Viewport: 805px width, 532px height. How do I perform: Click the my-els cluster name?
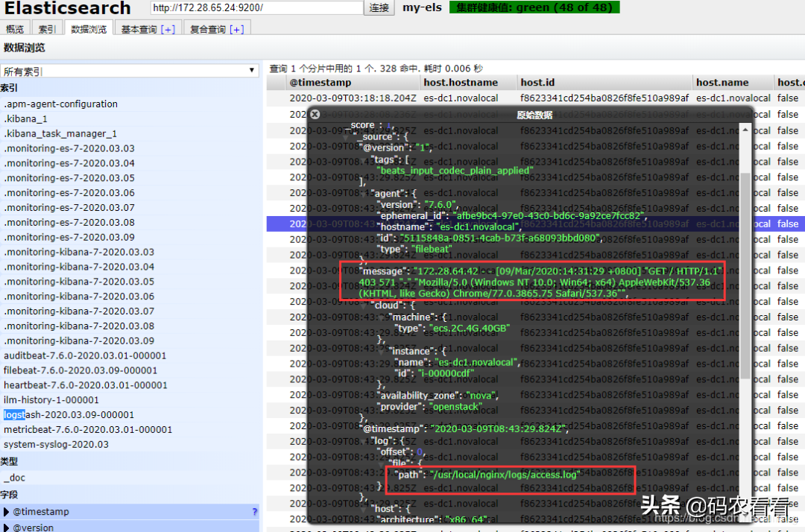pos(422,7)
